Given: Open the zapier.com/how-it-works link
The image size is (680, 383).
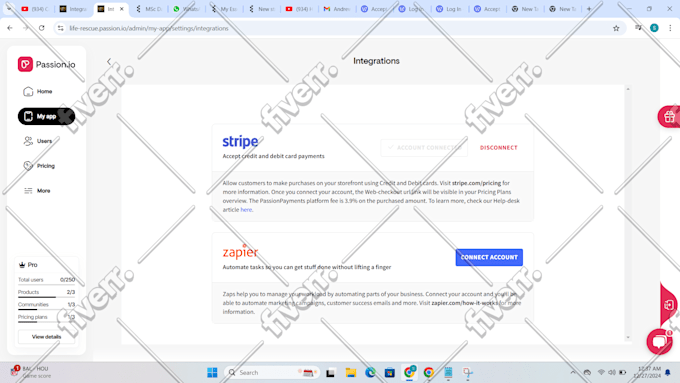Looking at the screenshot, I should [x=464, y=303].
